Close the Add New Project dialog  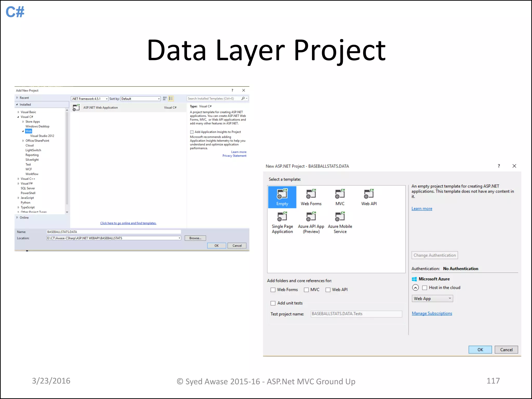tap(244, 90)
